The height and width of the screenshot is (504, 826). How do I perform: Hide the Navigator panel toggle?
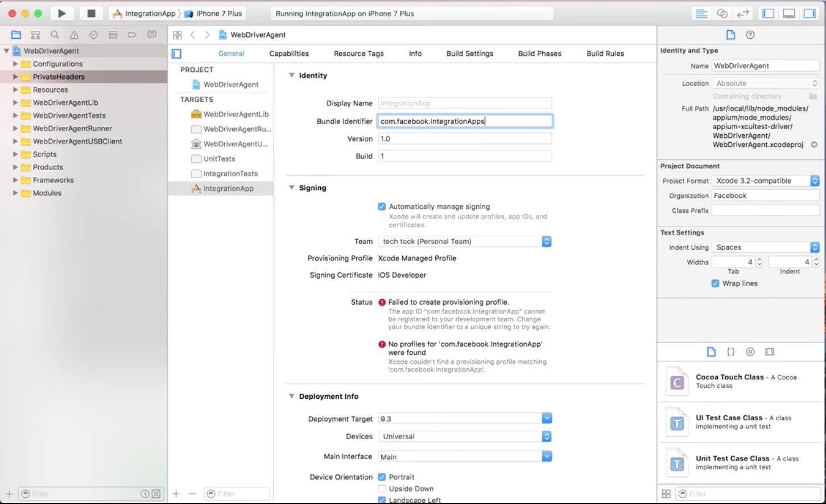point(769,14)
